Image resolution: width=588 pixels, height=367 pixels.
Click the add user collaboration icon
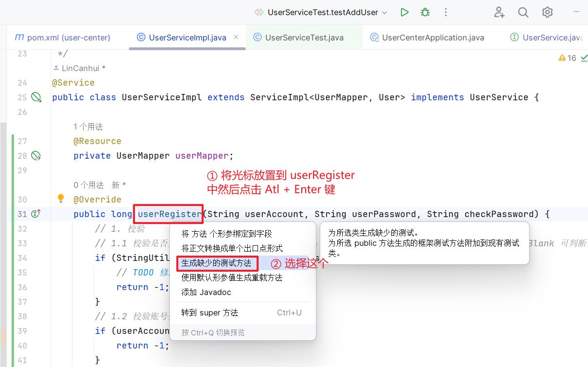coord(499,12)
